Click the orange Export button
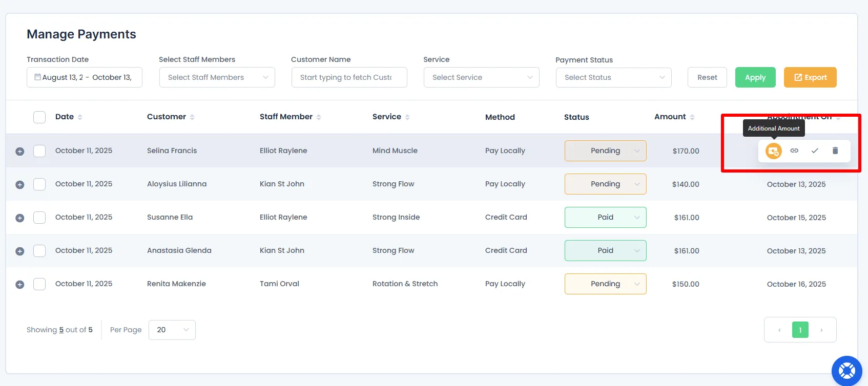The image size is (868, 386). [x=810, y=77]
